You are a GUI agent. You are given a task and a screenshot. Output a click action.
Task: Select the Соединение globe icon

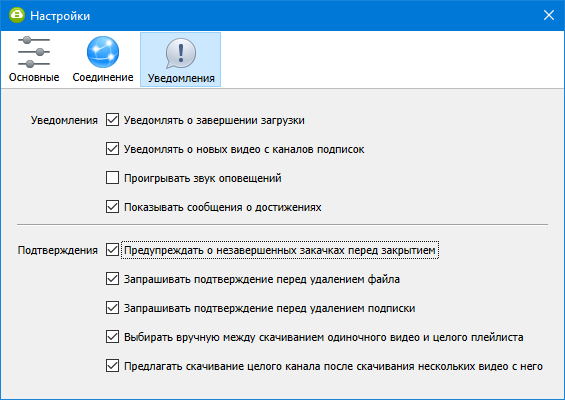103,52
